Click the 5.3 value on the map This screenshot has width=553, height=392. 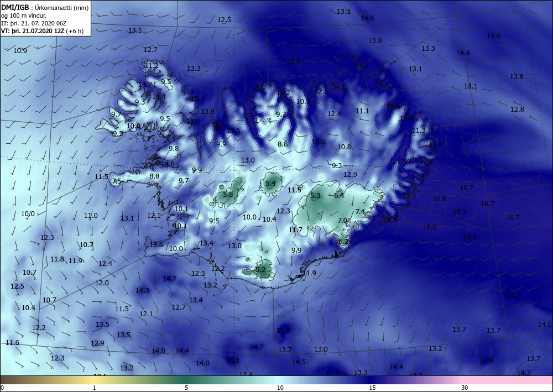pyautogui.click(x=315, y=196)
